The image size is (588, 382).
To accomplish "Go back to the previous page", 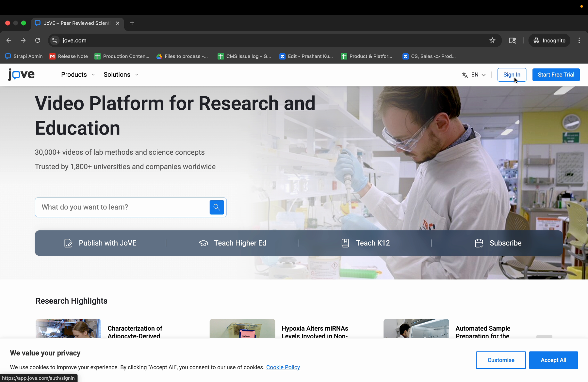I will coord(9,40).
